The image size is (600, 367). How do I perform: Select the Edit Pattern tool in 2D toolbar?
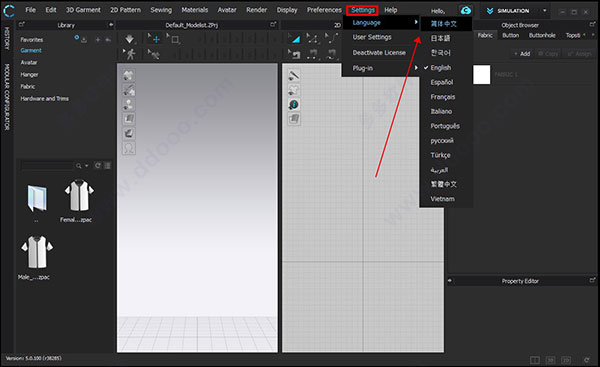[x=294, y=39]
